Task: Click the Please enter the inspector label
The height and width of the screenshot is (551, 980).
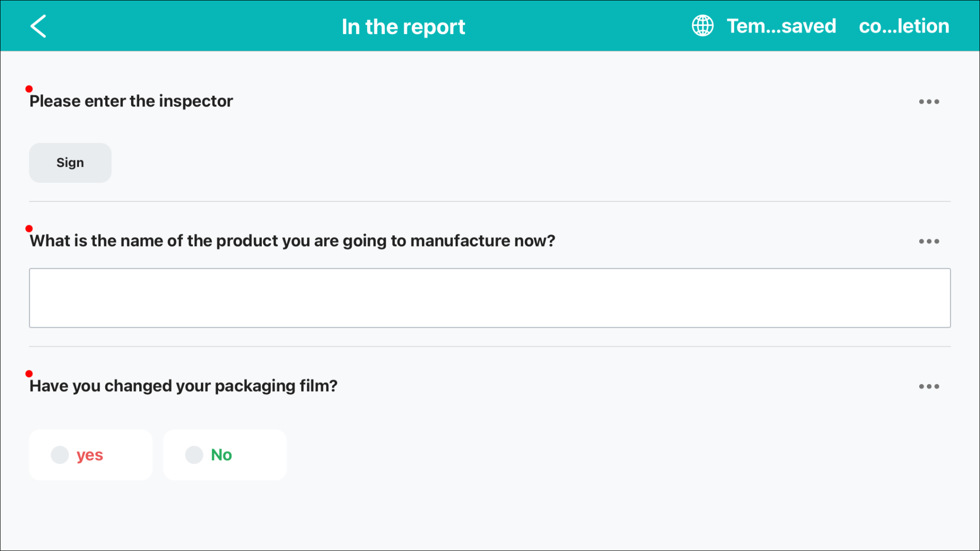Action: [131, 101]
